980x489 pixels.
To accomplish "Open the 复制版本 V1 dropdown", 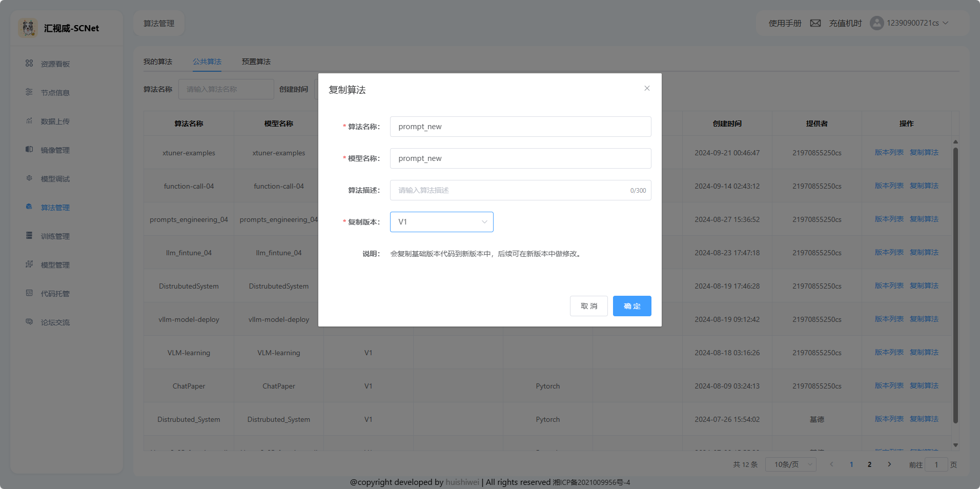I will click(x=441, y=222).
